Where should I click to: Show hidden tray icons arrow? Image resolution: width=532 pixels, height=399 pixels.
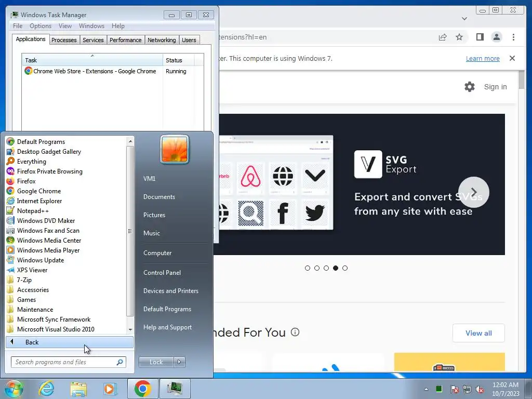tap(426, 389)
